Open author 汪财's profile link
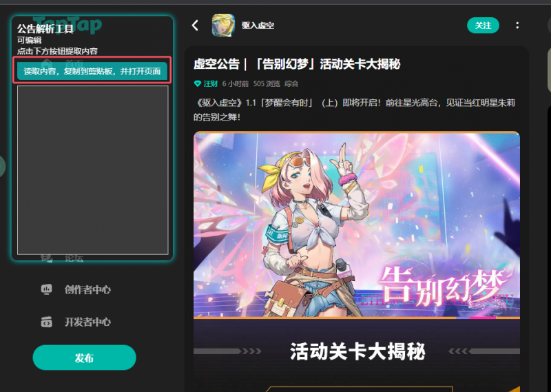The height and width of the screenshot is (392, 551). point(211,83)
